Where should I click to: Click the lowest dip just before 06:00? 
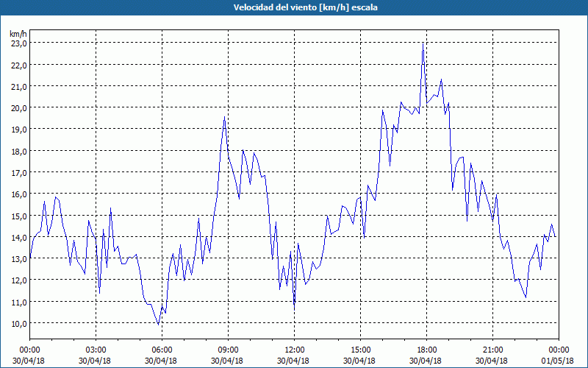158,325
